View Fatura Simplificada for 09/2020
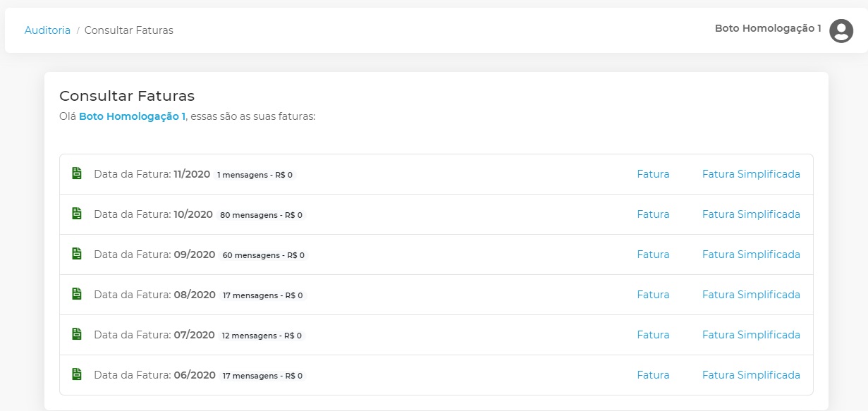The image size is (868, 411). click(x=751, y=254)
